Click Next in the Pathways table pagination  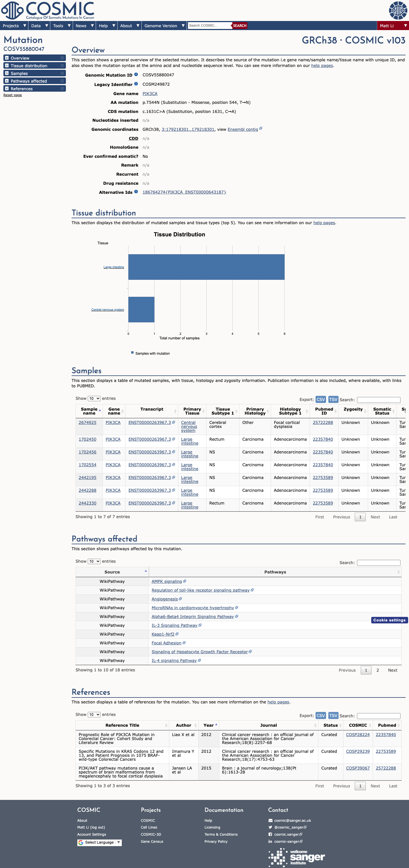tap(393, 670)
